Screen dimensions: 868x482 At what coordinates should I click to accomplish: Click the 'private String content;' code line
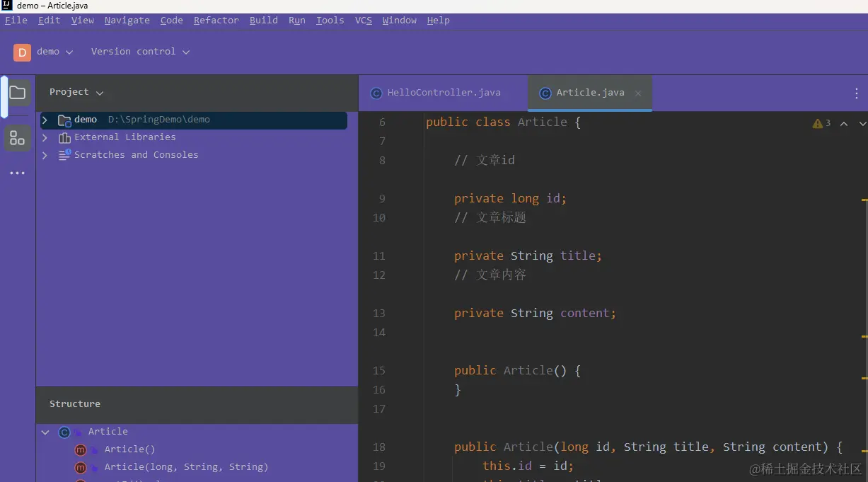pyautogui.click(x=535, y=314)
